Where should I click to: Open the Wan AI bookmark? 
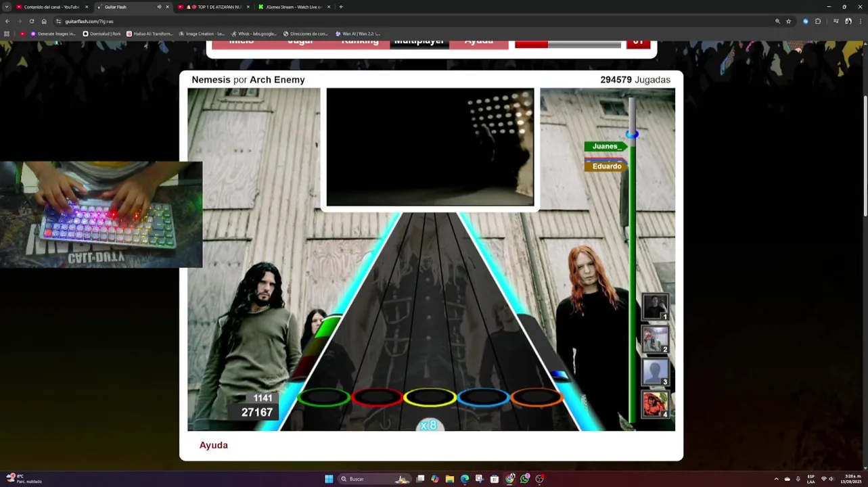pyautogui.click(x=358, y=33)
